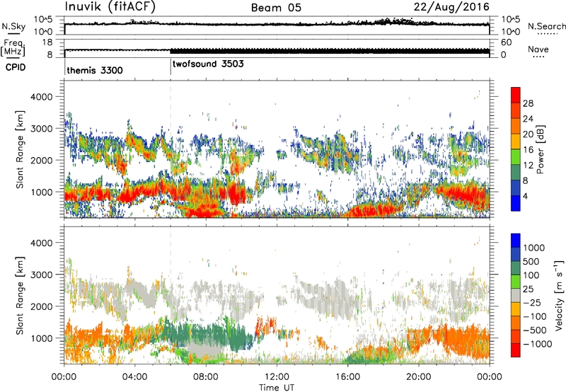Image resolution: width=566 pixels, height=392 pixels.
Task: Select the 'Time UT' axis title
Action: pos(277,388)
